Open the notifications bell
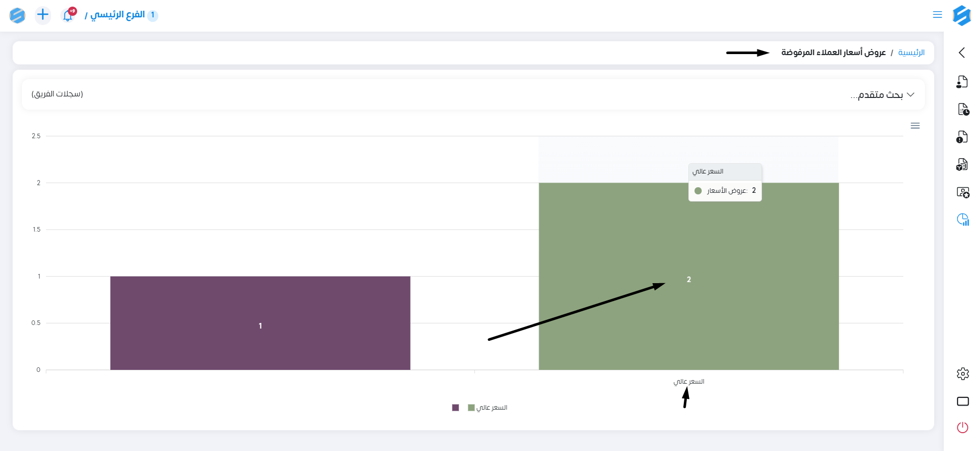The height and width of the screenshot is (451, 980). [68, 15]
